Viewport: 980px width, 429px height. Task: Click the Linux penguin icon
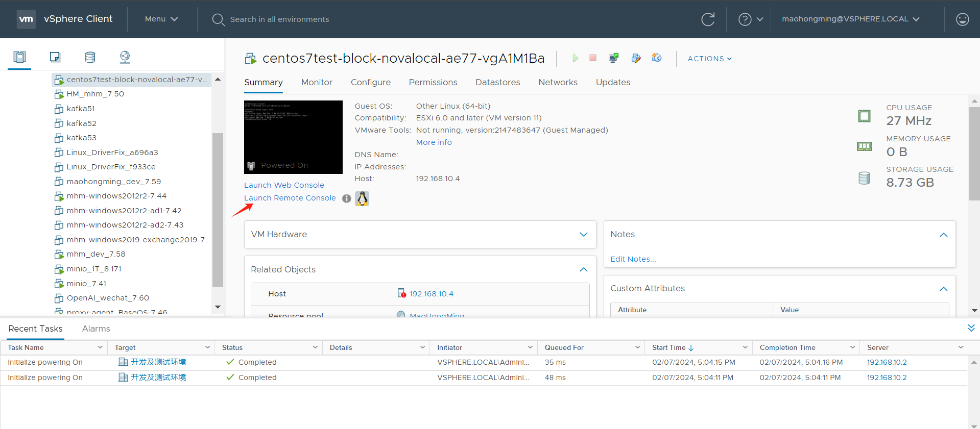click(x=362, y=198)
